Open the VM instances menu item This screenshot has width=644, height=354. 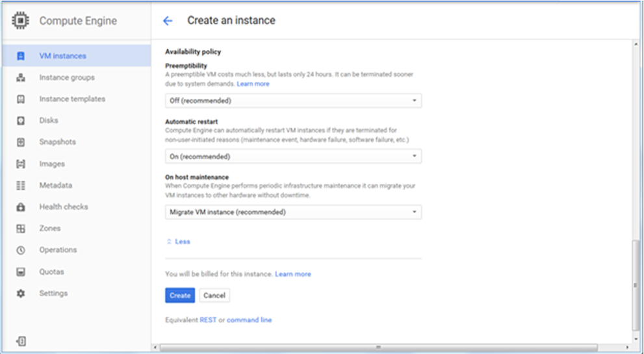pos(77,56)
